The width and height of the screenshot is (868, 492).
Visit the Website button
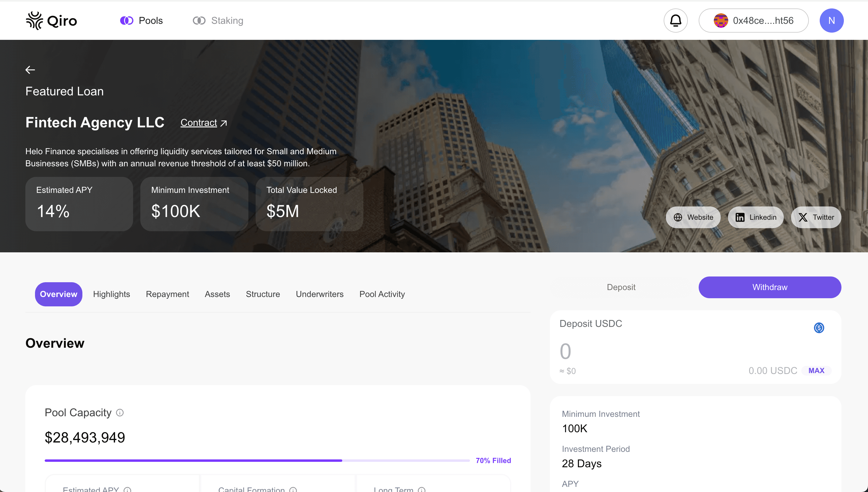[693, 217]
